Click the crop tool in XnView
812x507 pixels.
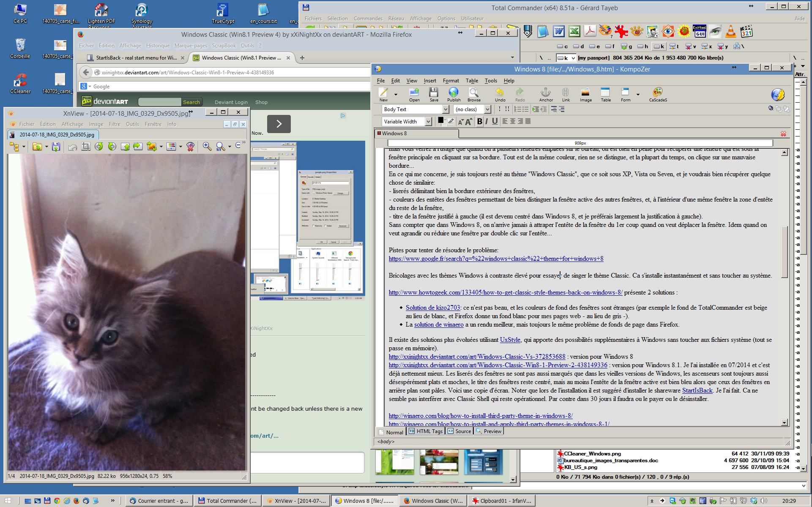point(86,146)
